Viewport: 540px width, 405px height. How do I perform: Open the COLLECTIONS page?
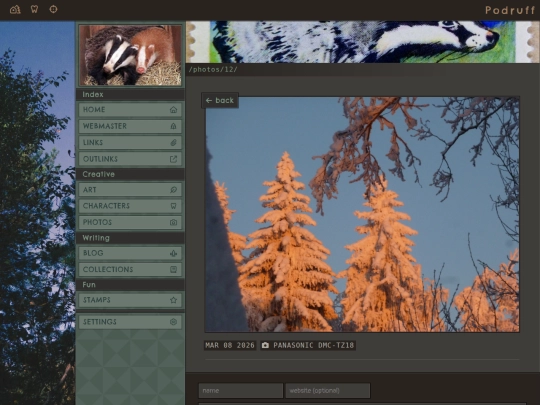click(x=130, y=269)
